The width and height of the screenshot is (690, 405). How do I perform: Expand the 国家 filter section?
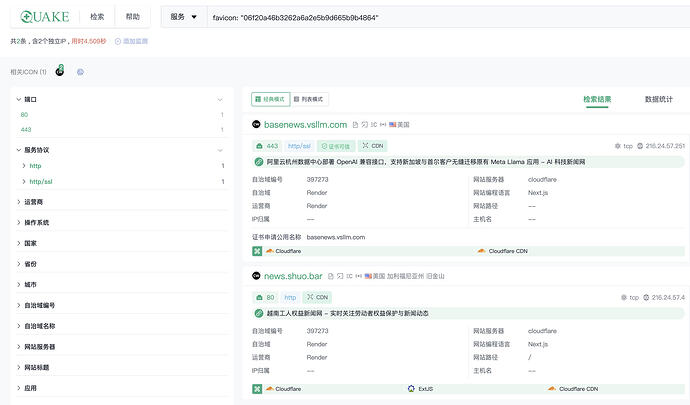point(121,243)
